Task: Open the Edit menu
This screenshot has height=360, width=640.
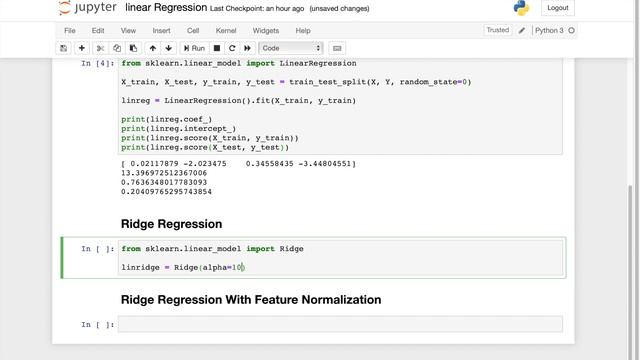Action: pos(98,31)
